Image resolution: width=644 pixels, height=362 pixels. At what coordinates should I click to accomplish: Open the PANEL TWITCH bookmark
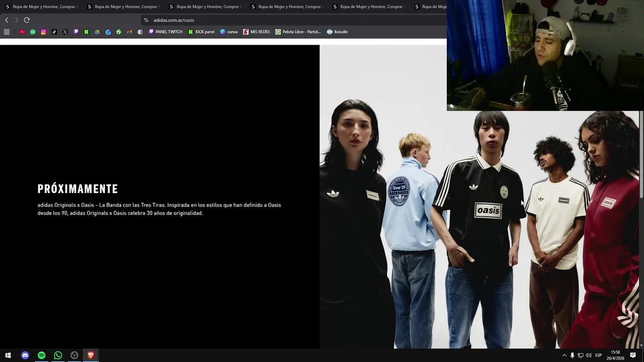click(166, 32)
